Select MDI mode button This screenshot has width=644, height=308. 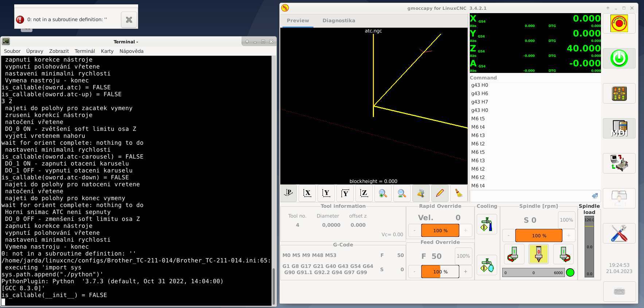(x=619, y=129)
